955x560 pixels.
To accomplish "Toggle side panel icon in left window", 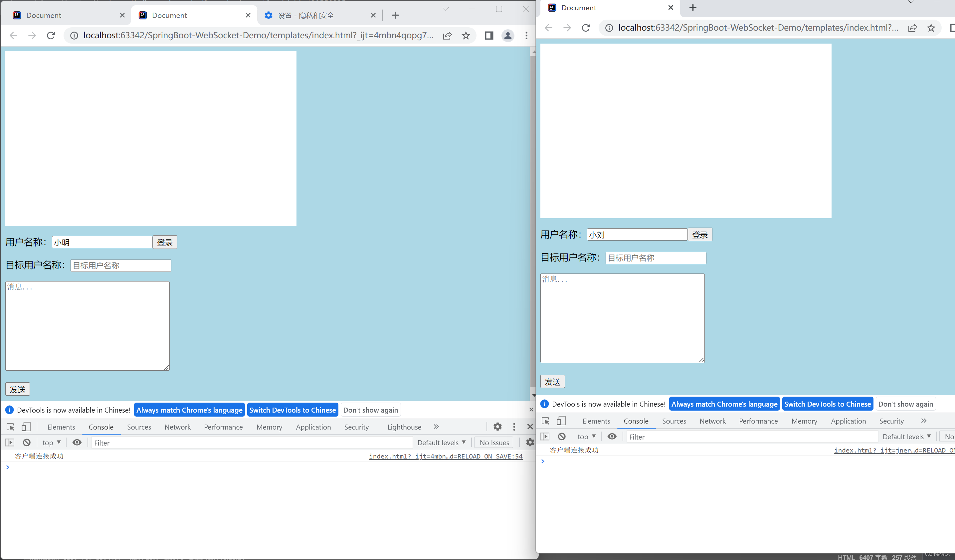I will pos(489,36).
